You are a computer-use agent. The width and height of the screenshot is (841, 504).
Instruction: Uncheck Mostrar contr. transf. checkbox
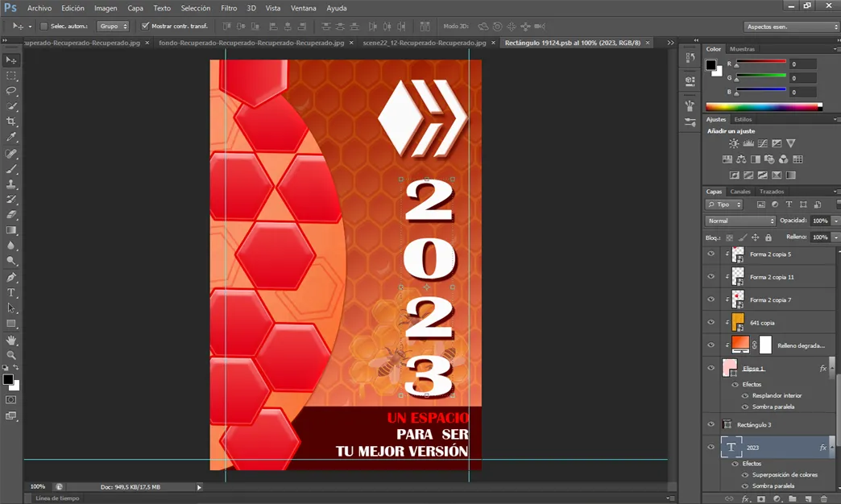[145, 26]
